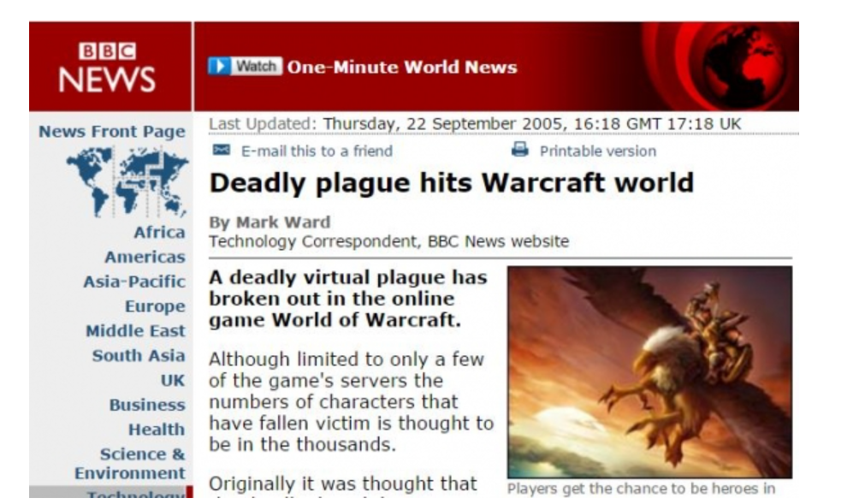Open One-Minute World News link

pos(402,67)
